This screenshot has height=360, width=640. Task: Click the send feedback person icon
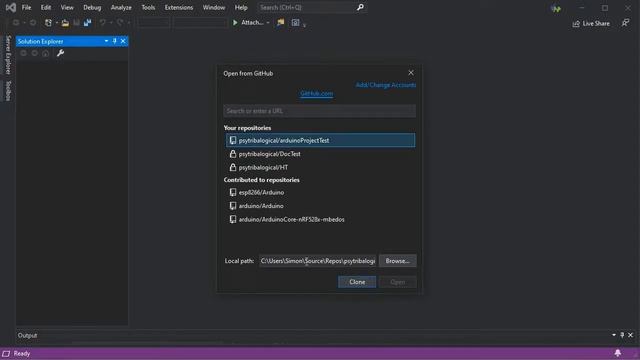point(625,23)
